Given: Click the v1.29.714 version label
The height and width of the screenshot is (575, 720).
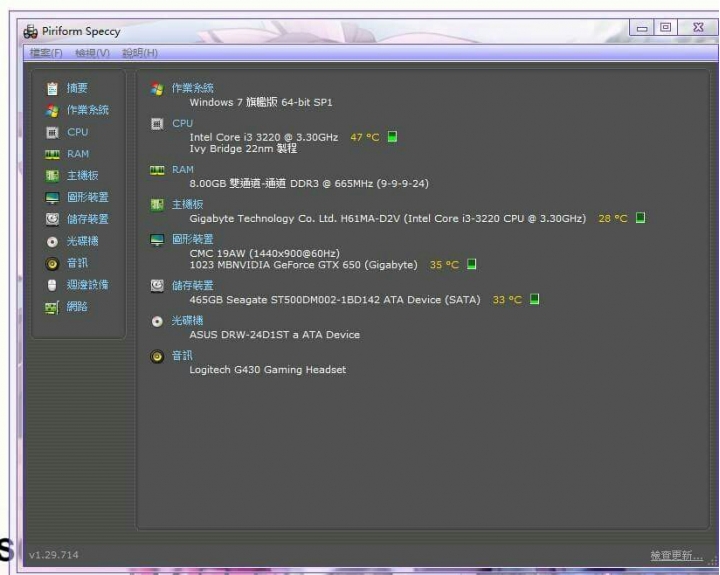Looking at the screenshot, I should [54, 555].
